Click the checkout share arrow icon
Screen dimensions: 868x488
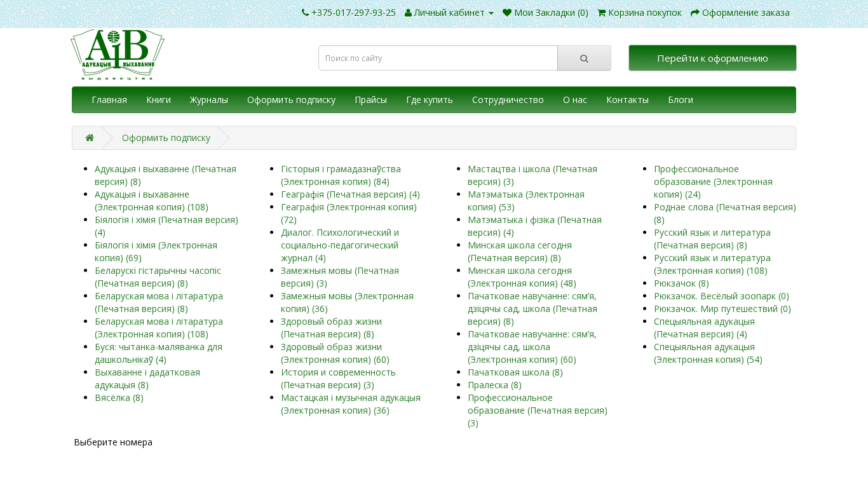pyautogui.click(x=695, y=13)
